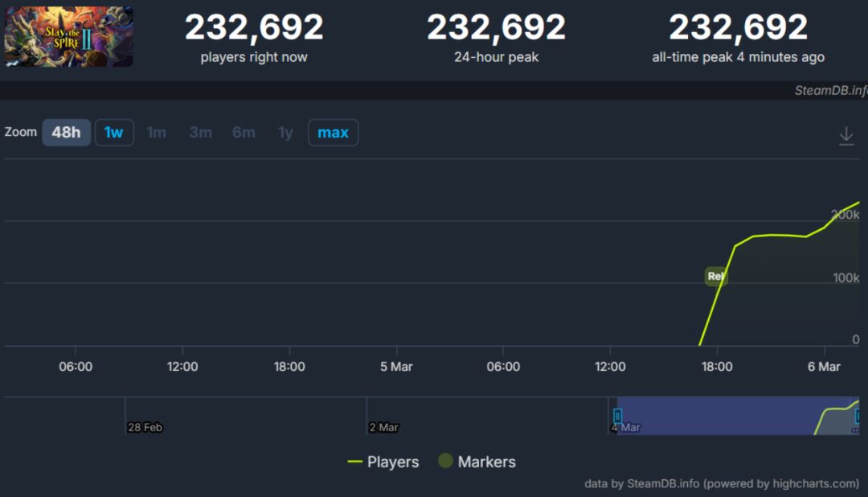The height and width of the screenshot is (497, 868).
Task: Select the 48h zoom range
Action: 67,133
